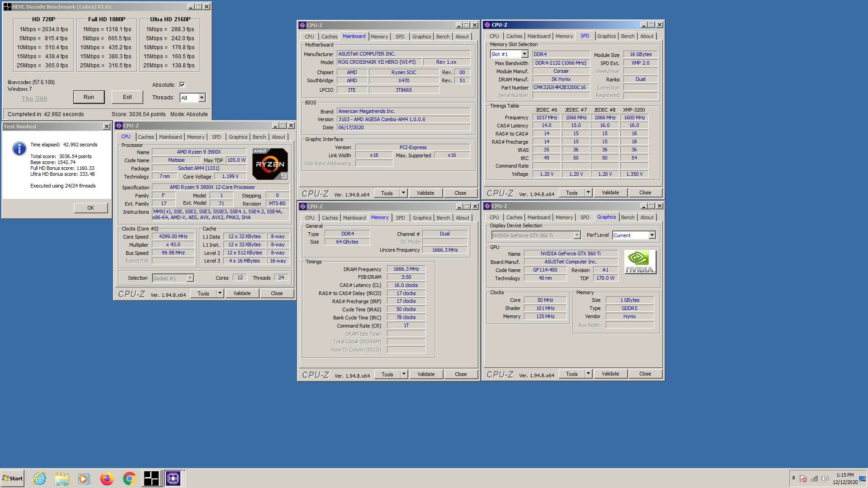The width and height of the screenshot is (868, 488).
Task: Click the Core Speed 4299.00 MHz value
Action: point(173,236)
